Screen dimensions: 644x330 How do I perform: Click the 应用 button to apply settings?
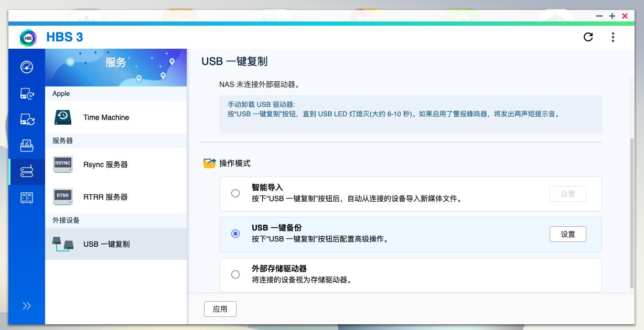[220, 309]
